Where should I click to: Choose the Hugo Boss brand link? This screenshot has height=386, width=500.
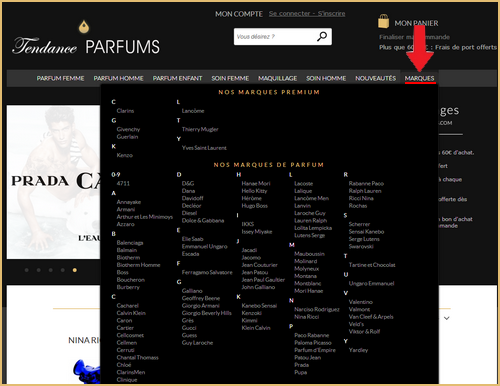point(255,206)
